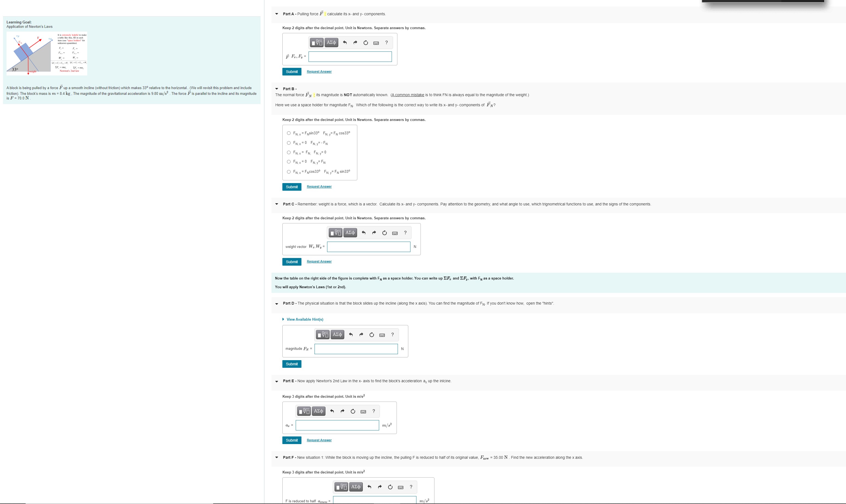Click the reset icon in Part A toolbar
This screenshot has height=504, width=846.
[365, 42]
